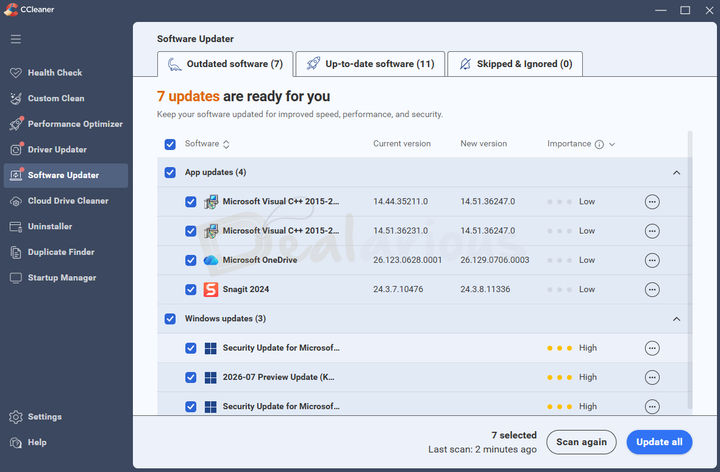Collapse the Windows updates group chevron

tap(676, 319)
